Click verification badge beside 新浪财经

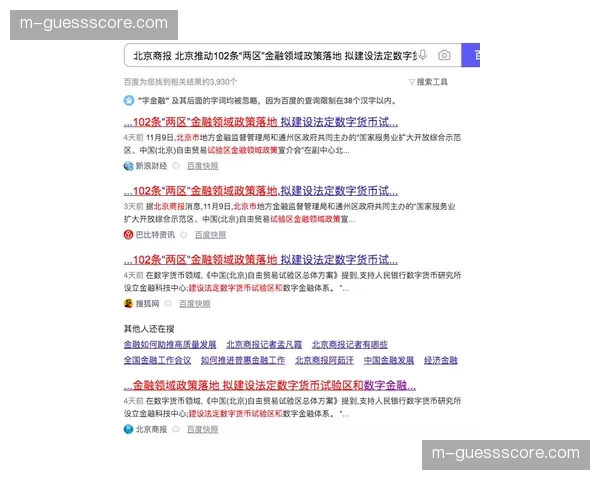(176, 166)
